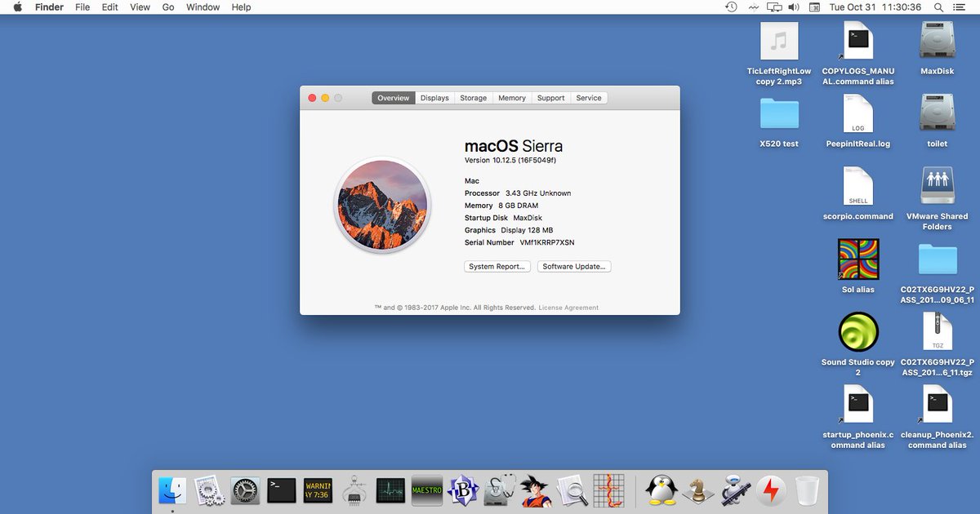The width and height of the screenshot is (980, 514).
Task: Open the Console WARNING icon in Dock
Action: point(318,490)
